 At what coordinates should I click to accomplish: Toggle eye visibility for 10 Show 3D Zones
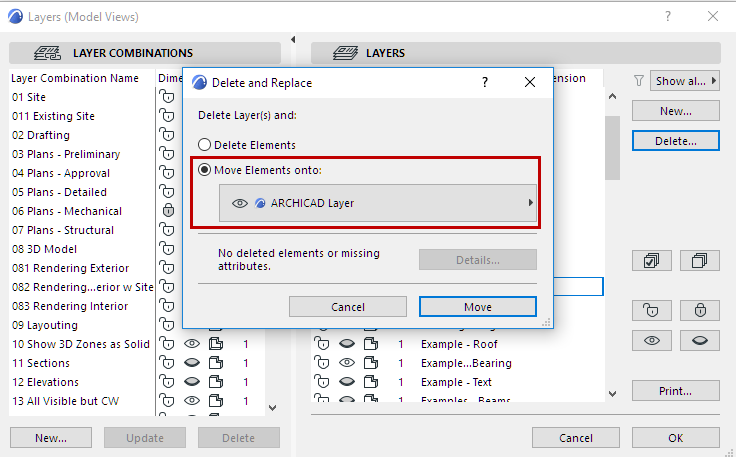tap(192, 344)
